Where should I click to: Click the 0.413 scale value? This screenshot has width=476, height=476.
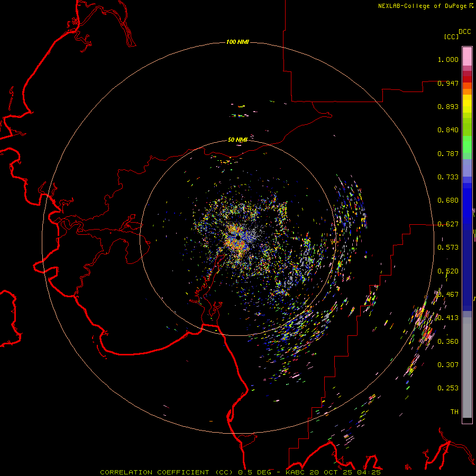click(448, 318)
